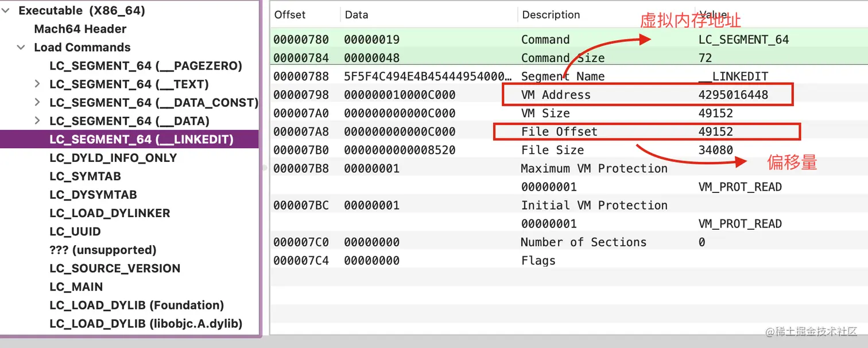Screen dimensions: 868x348
Task: Select LC_MAIN entry
Action: coord(76,286)
